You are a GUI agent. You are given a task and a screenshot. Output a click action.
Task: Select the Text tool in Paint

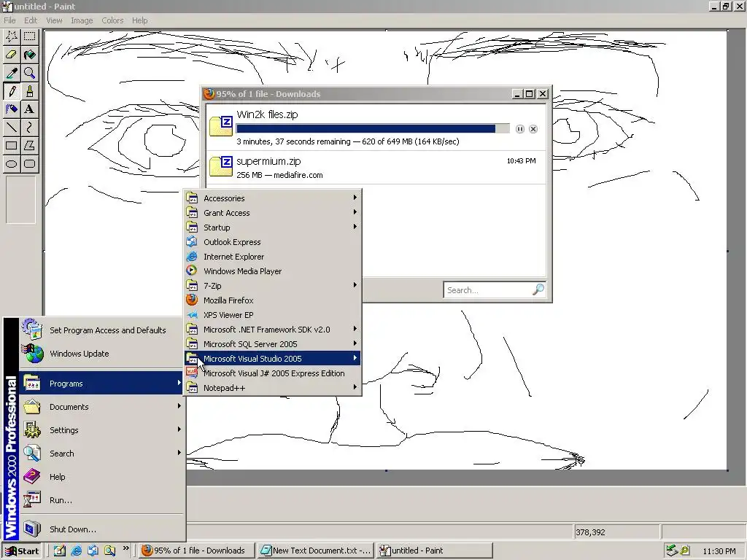pos(29,109)
